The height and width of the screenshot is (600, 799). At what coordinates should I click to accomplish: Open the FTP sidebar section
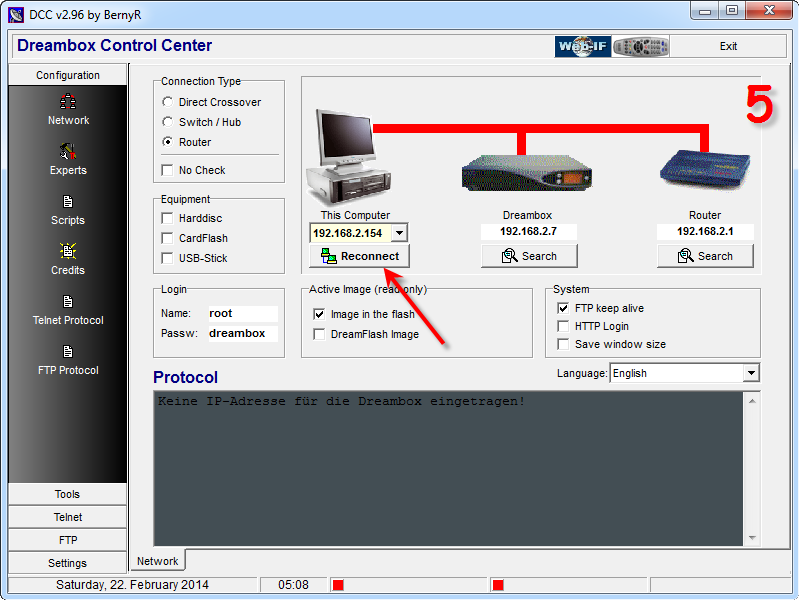pyautogui.click(x=67, y=540)
